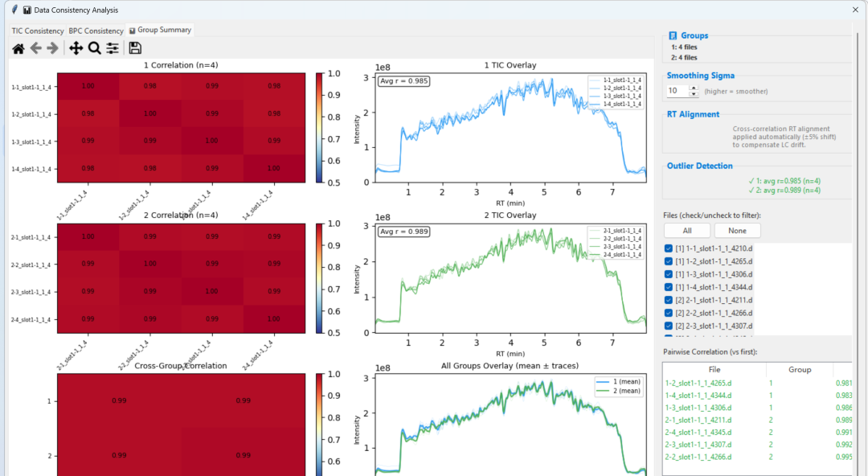Image resolution: width=868 pixels, height=476 pixels.
Task: Switch to the TIC Consistency tab
Action: [x=38, y=31]
